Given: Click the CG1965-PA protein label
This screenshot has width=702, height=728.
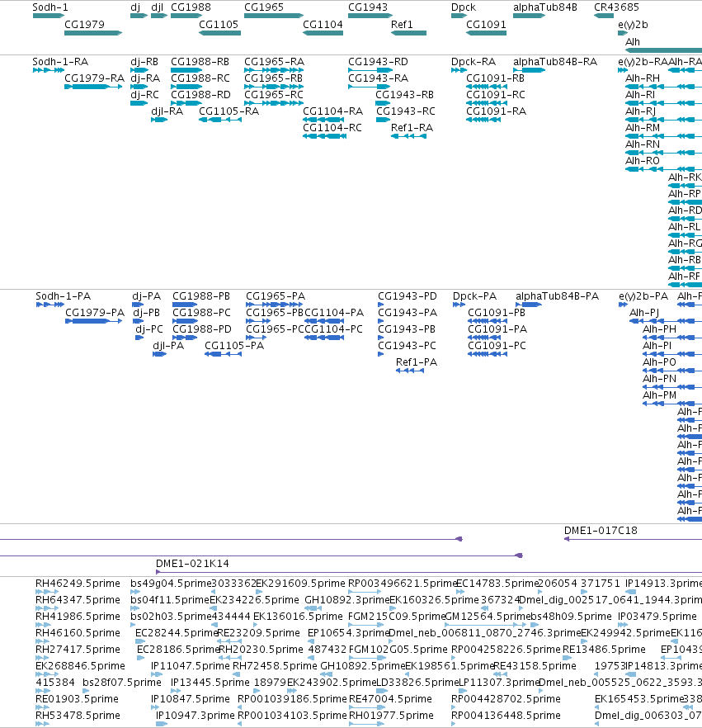Looking at the screenshot, I should tap(276, 296).
